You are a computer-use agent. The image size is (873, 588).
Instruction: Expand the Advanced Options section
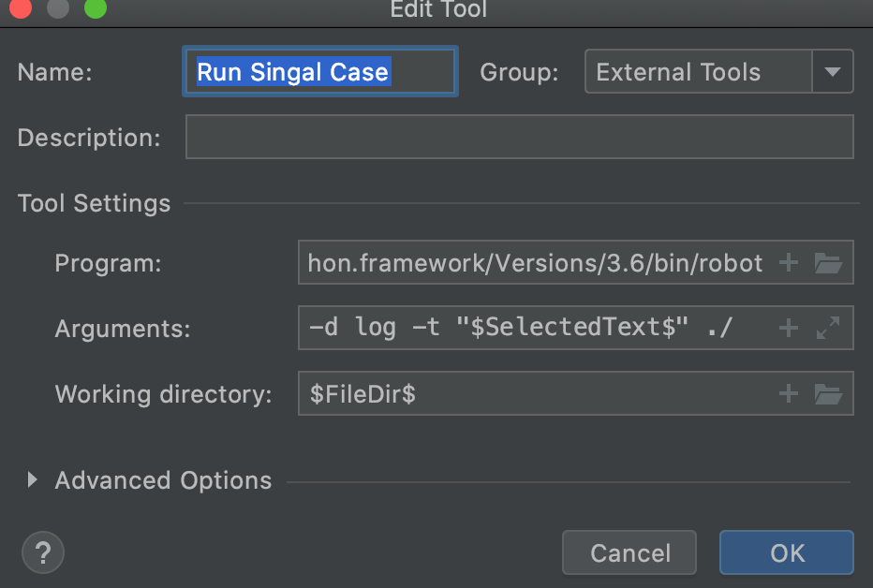(x=33, y=480)
